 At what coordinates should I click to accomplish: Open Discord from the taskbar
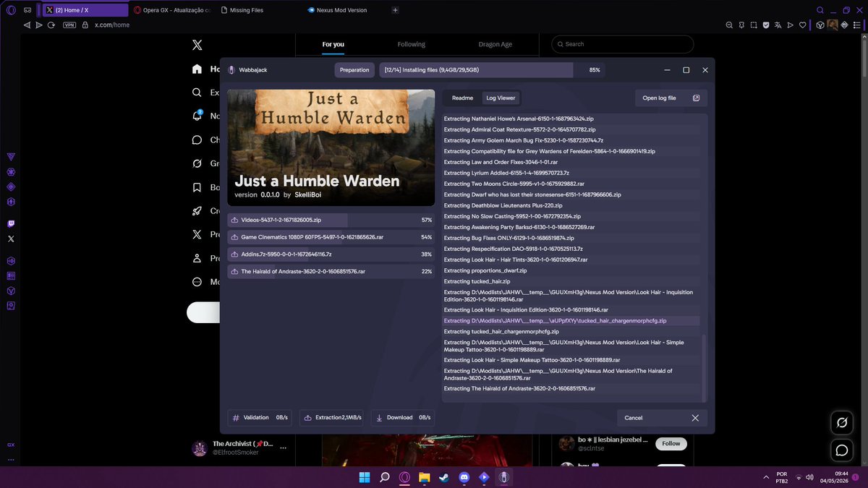(464, 477)
